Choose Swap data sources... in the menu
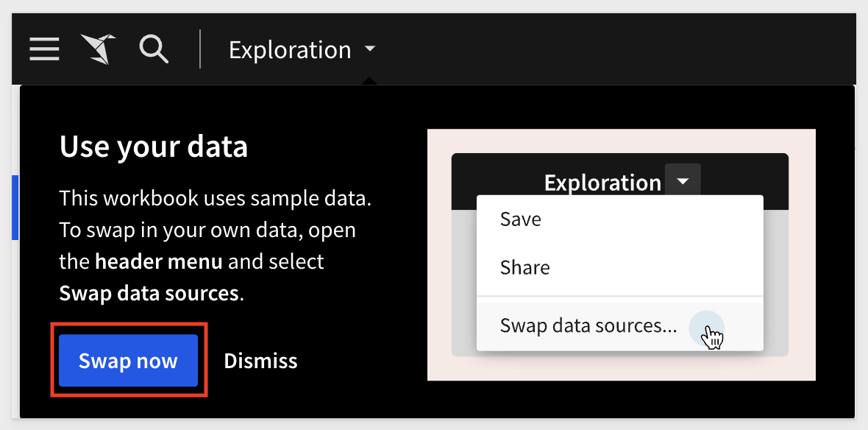 point(587,325)
